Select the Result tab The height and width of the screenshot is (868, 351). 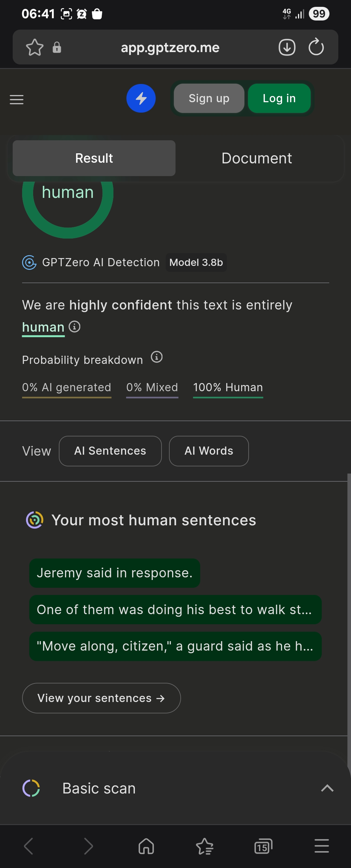pyautogui.click(x=94, y=158)
